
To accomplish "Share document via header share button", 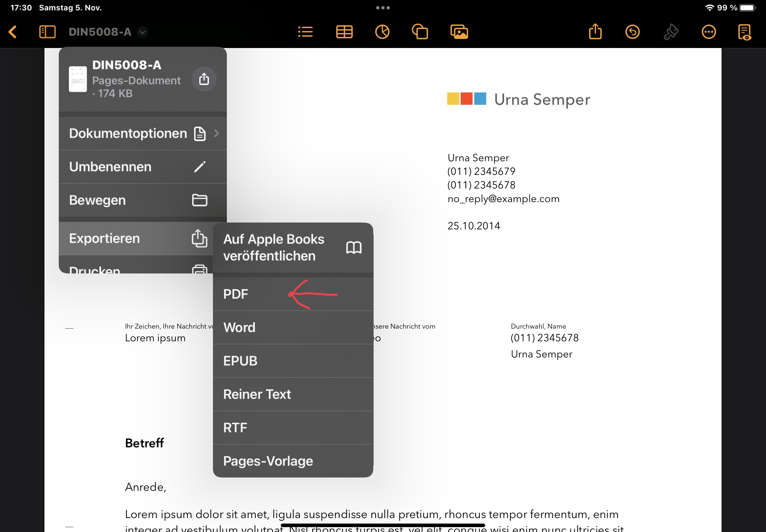I will tap(204, 79).
